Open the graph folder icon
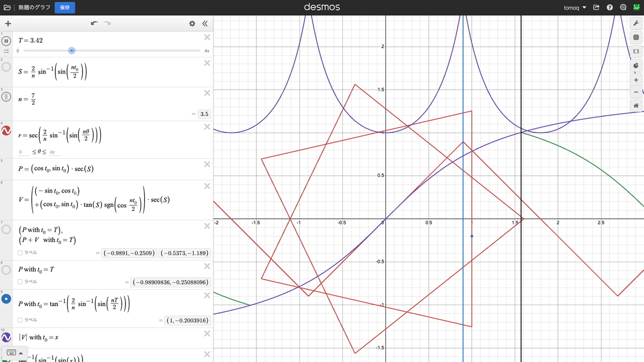The height and width of the screenshot is (362, 644). [x=7, y=8]
